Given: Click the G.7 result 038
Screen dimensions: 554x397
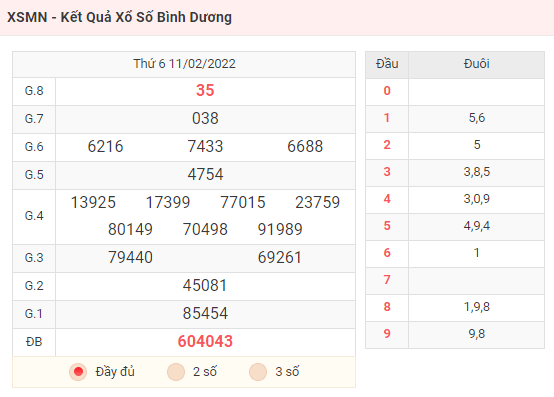Looking at the screenshot, I should pyautogui.click(x=205, y=118).
